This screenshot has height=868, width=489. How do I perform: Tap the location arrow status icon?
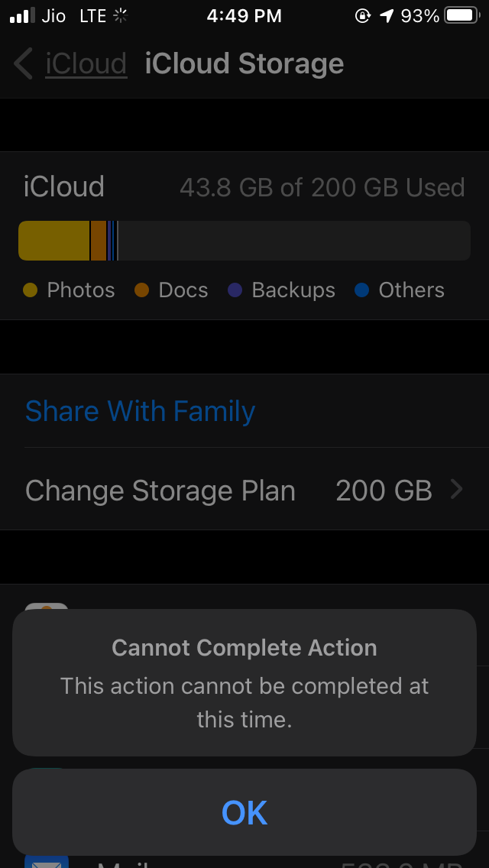(387, 15)
